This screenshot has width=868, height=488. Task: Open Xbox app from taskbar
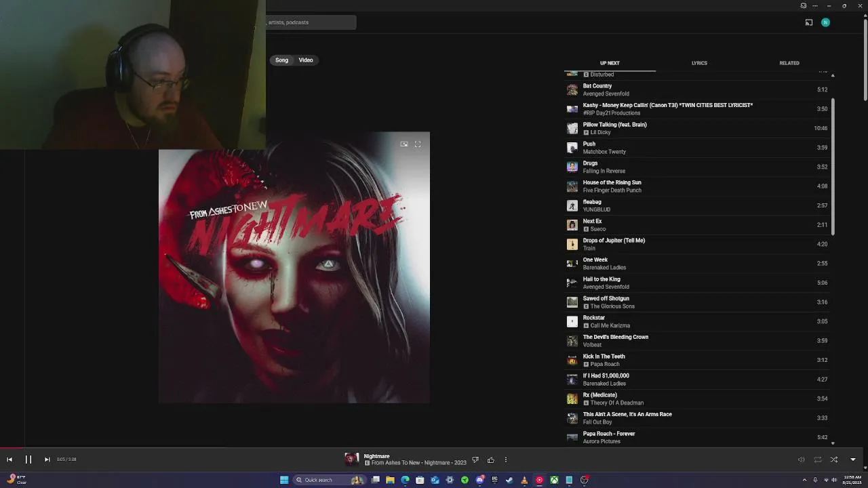(554, 480)
